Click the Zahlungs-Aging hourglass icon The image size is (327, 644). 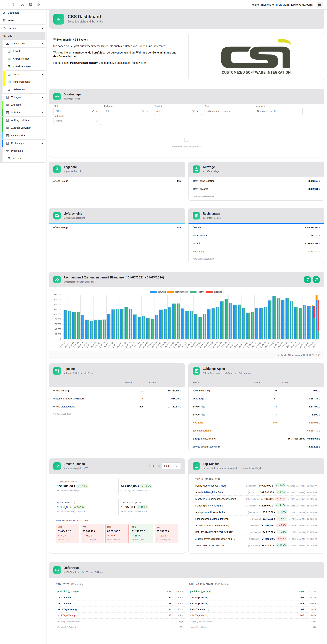point(196,371)
